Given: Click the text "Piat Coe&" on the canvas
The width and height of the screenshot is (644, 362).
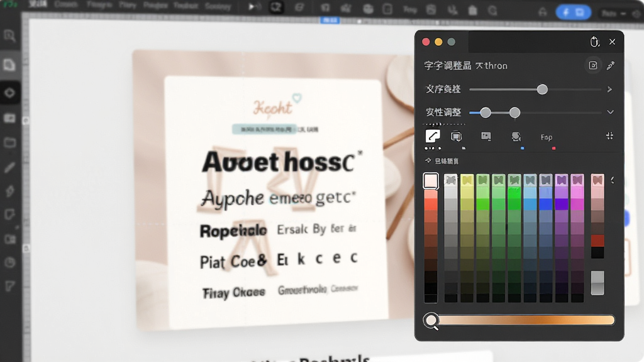Looking at the screenshot, I should click(233, 261).
